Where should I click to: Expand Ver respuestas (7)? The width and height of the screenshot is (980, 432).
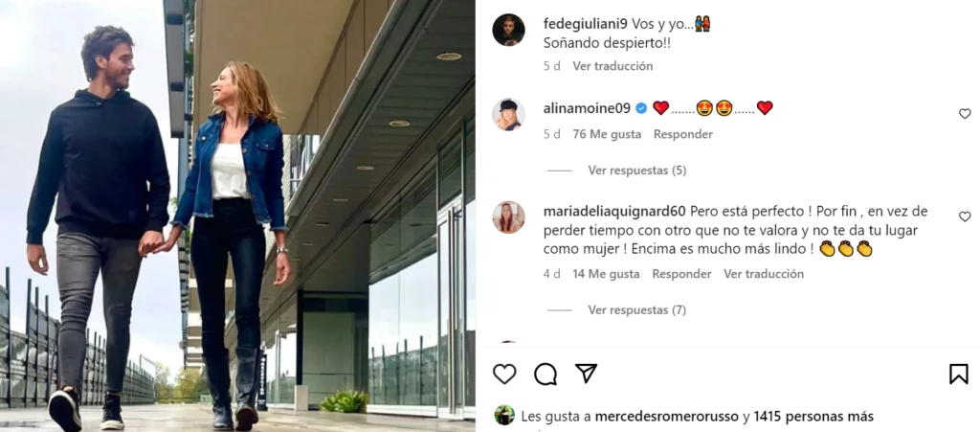point(636,310)
